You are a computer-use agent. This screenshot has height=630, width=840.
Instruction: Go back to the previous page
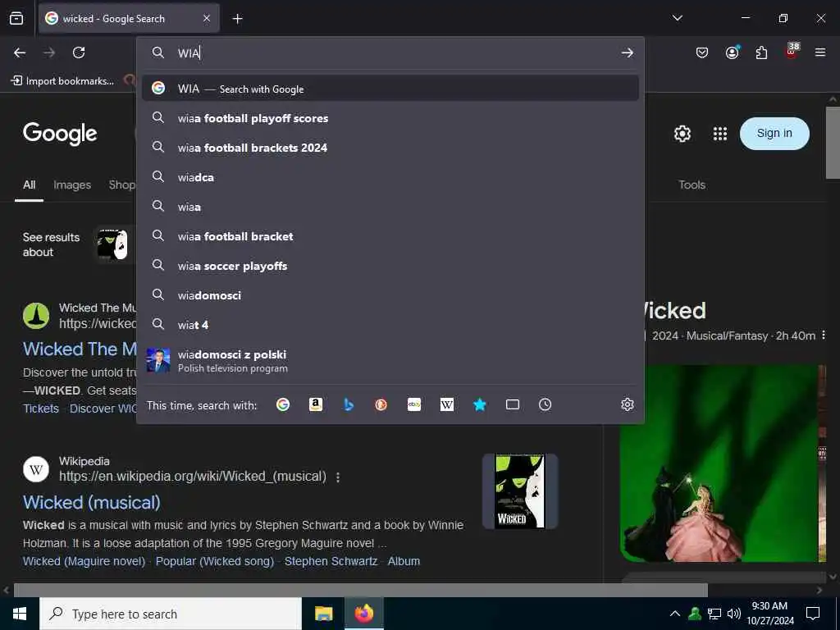(20, 52)
